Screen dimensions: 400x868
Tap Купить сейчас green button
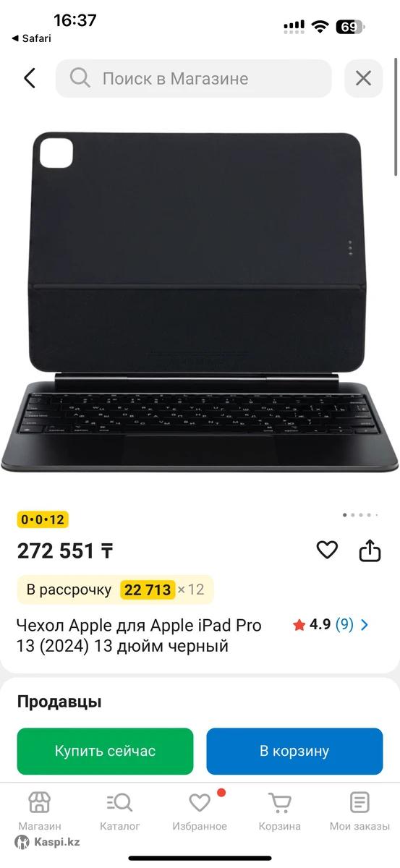coord(106,751)
